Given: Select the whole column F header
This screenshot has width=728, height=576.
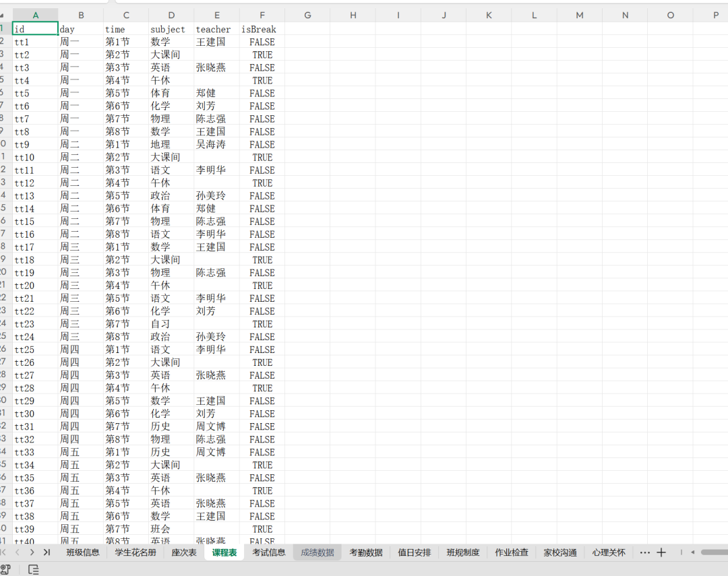Looking at the screenshot, I should [x=262, y=15].
